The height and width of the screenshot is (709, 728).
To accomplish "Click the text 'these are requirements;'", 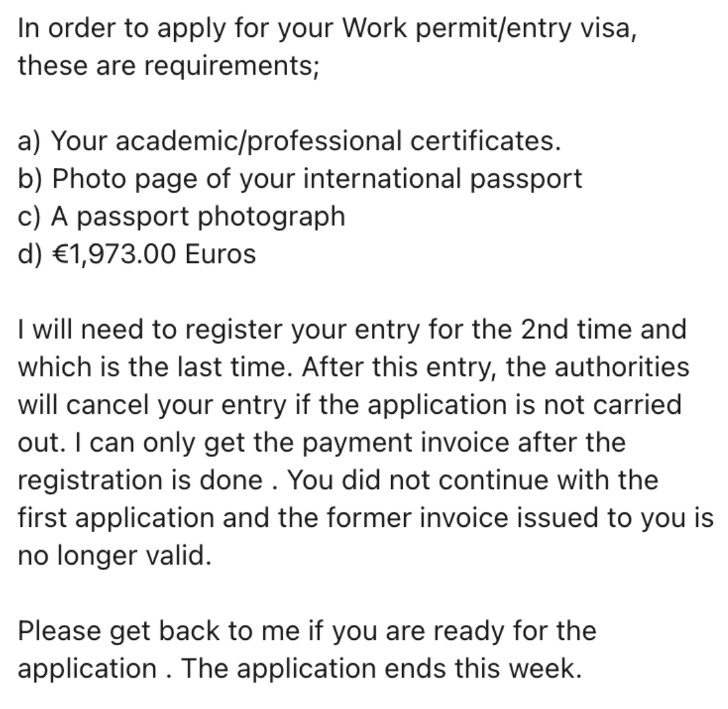I will [x=169, y=66].
